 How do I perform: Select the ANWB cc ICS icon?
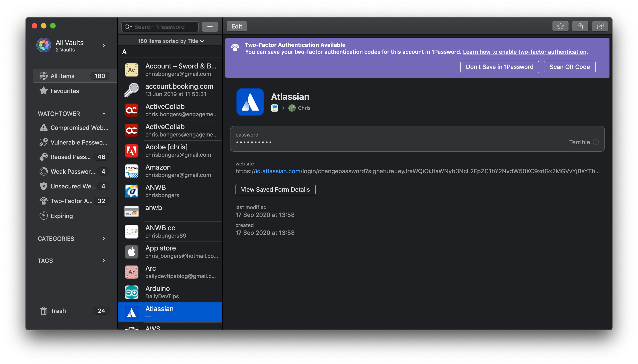(131, 231)
